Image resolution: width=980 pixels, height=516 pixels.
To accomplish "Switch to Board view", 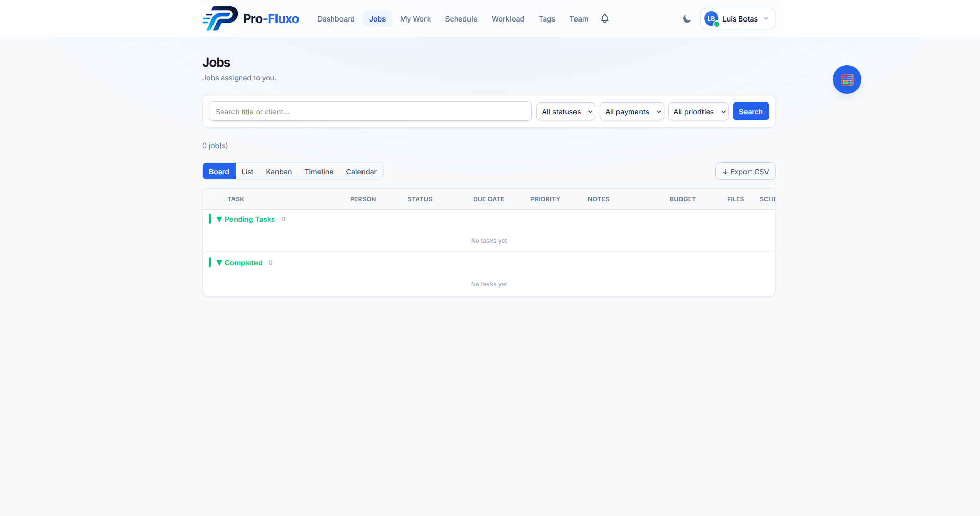I will tap(219, 171).
